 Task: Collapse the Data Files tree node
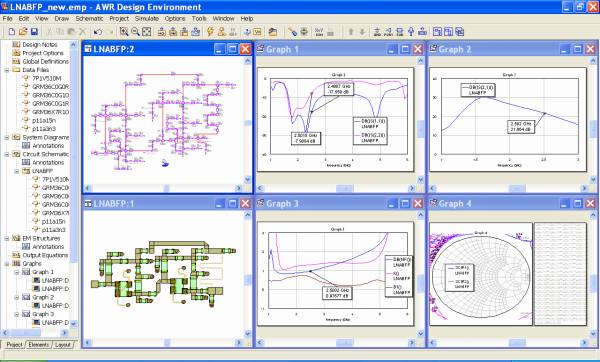coord(7,70)
